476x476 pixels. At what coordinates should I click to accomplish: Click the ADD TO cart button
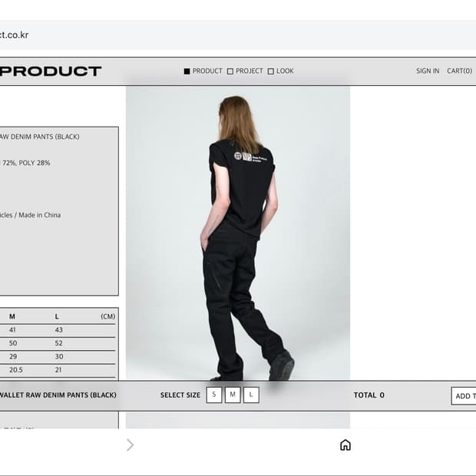pyautogui.click(x=464, y=396)
